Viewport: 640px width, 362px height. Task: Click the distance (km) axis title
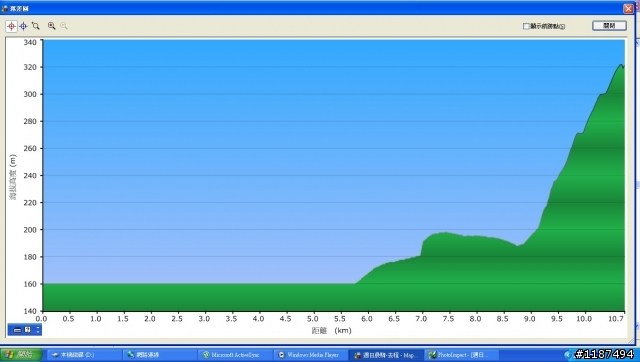coord(331,331)
